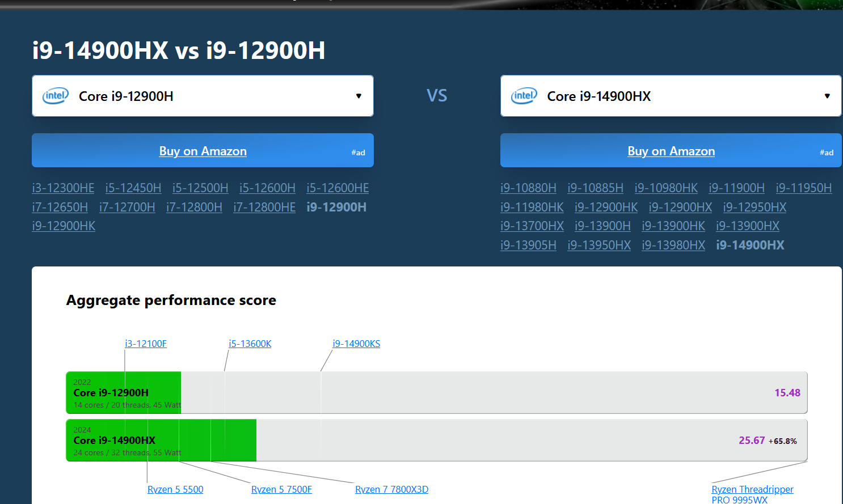This screenshot has height=504, width=843.
Task: Go to the i7-12650H link
Action: [x=60, y=207]
